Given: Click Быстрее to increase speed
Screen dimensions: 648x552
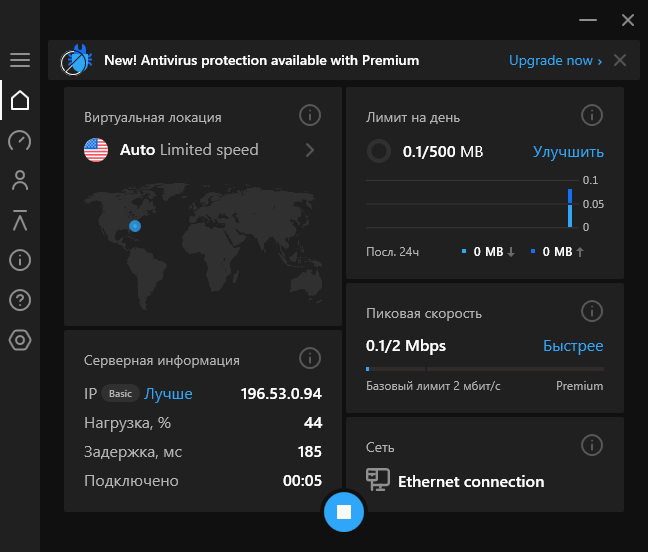Looking at the screenshot, I should (573, 346).
